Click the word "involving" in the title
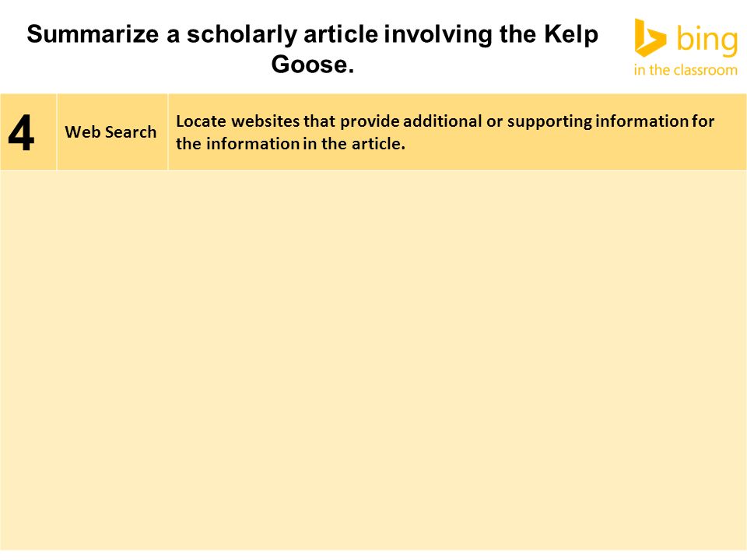The image size is (747, 560). 438,36
